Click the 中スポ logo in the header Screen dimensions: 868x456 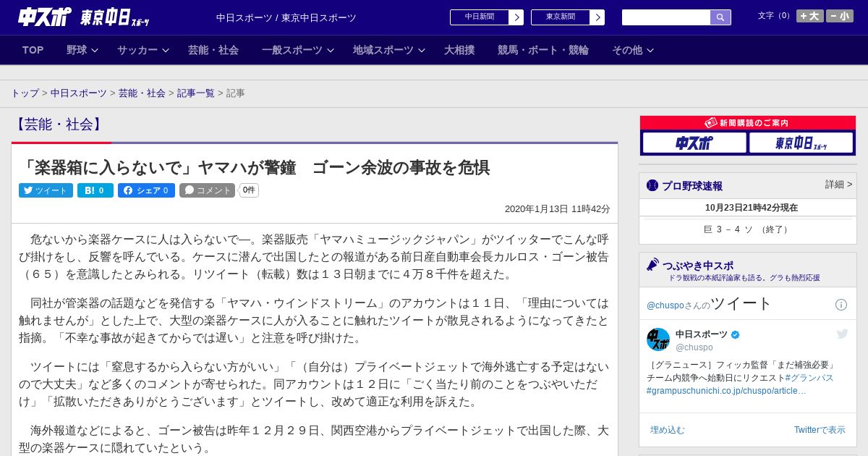coord(45,17)
